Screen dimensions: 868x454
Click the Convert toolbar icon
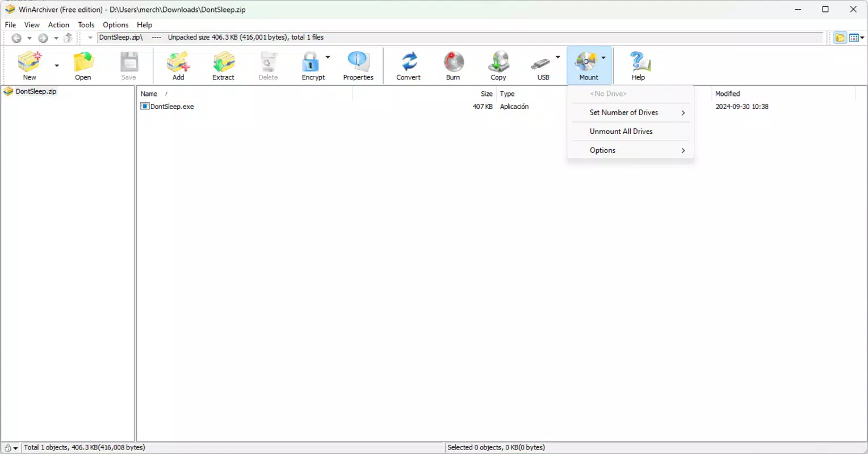coord(408,65)
